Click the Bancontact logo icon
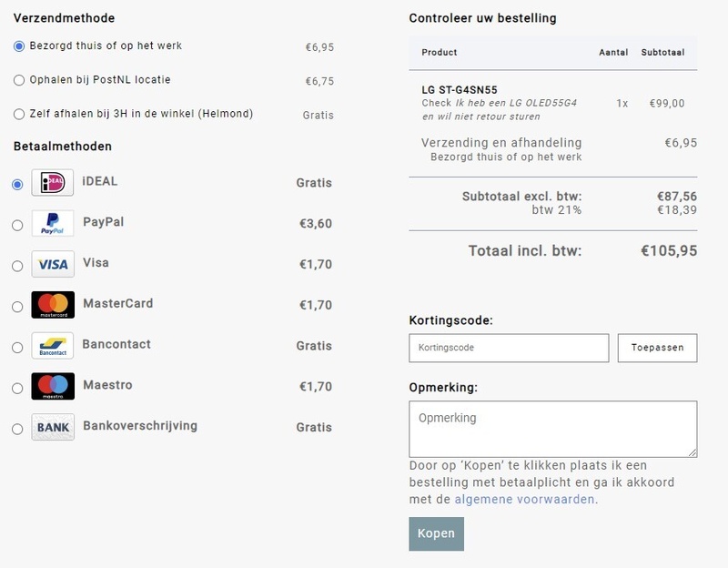This screenshot has width=728, height=568. pos(53,346)
